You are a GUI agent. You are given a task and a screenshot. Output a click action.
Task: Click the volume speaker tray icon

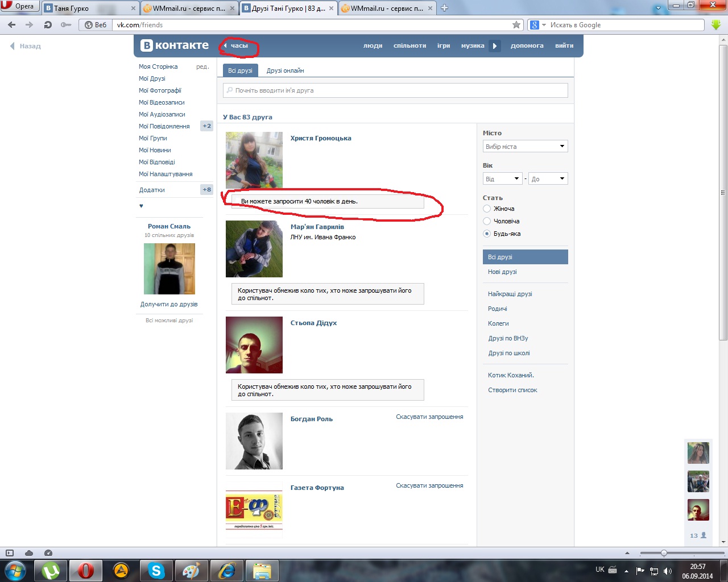coord(667,571)
